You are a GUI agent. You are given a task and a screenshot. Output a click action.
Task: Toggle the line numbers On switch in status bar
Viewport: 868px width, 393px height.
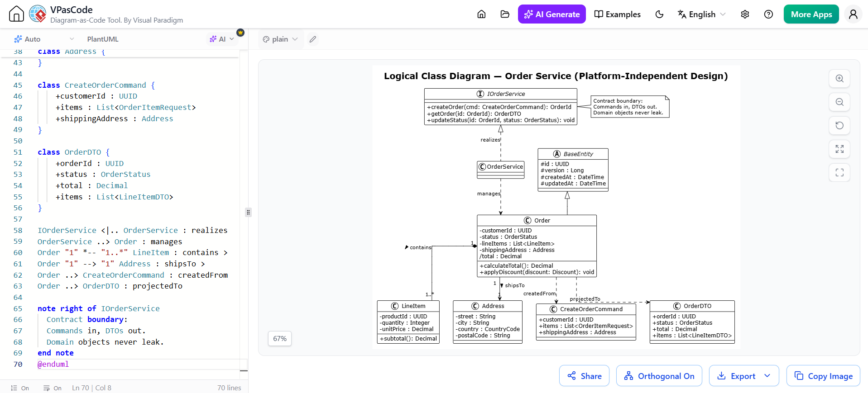20,388
